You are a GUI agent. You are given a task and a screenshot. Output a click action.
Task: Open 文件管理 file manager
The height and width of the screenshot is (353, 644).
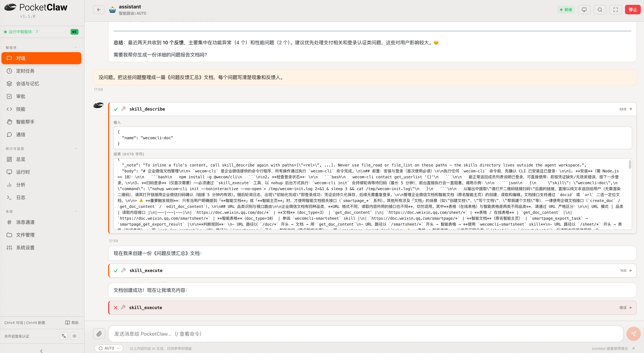coord(42,235)
